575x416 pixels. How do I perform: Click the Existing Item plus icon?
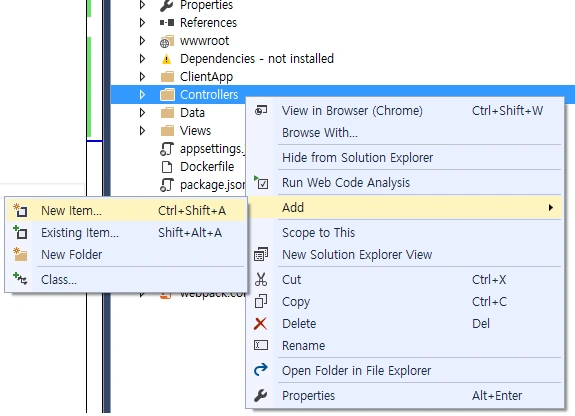click(20, 233)
